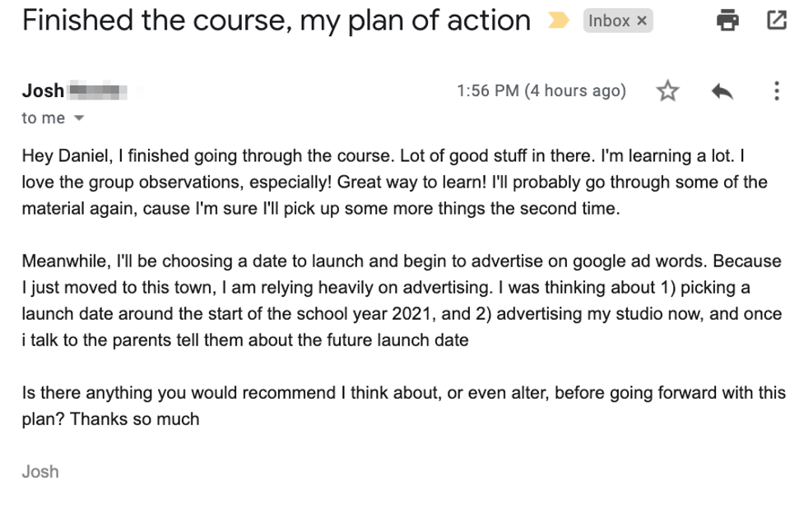Open the email in a new window
This screenshot has height=532, width=804.
776,21
